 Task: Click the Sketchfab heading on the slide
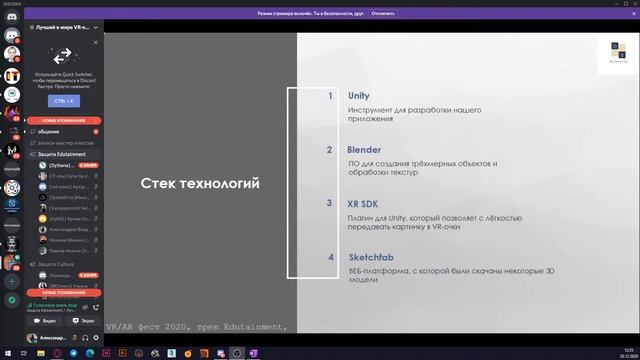[x=371, y=257]
